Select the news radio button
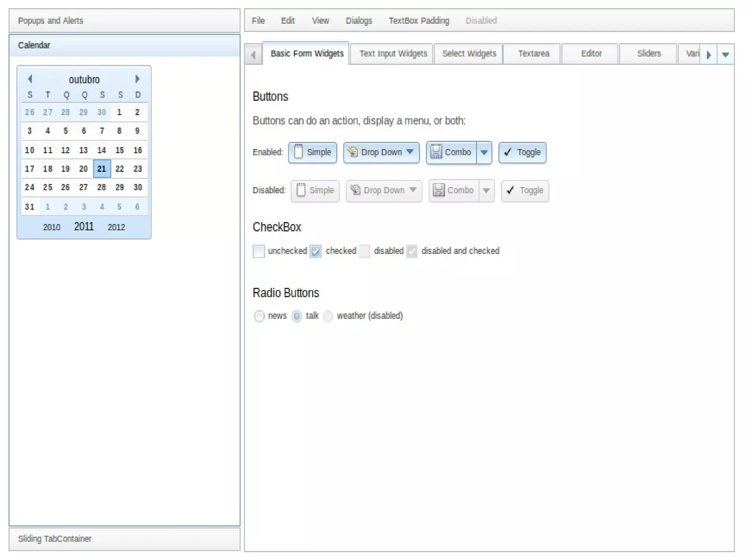Image resolution: width=747 pixels, height=560 pixels. point(259,316)
